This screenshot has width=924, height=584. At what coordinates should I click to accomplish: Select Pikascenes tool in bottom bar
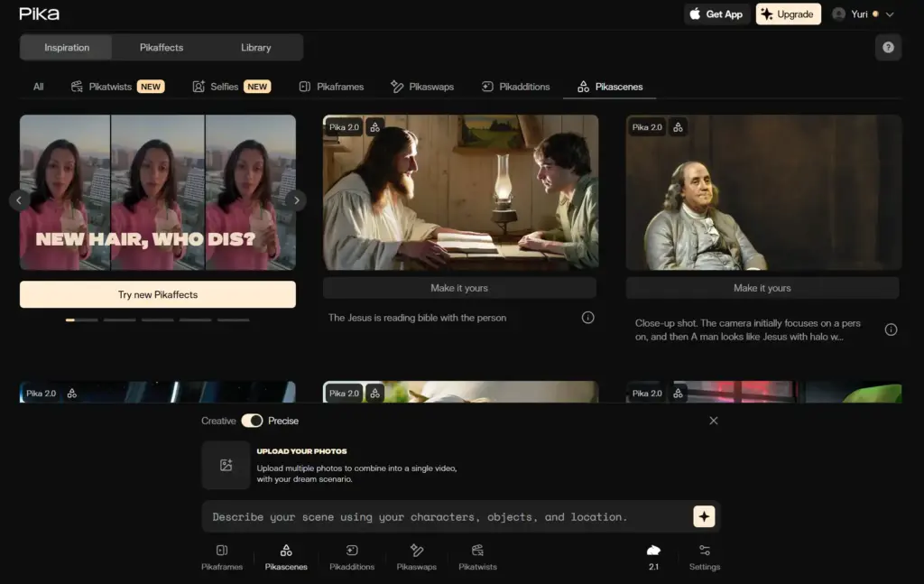pos(286,557)
